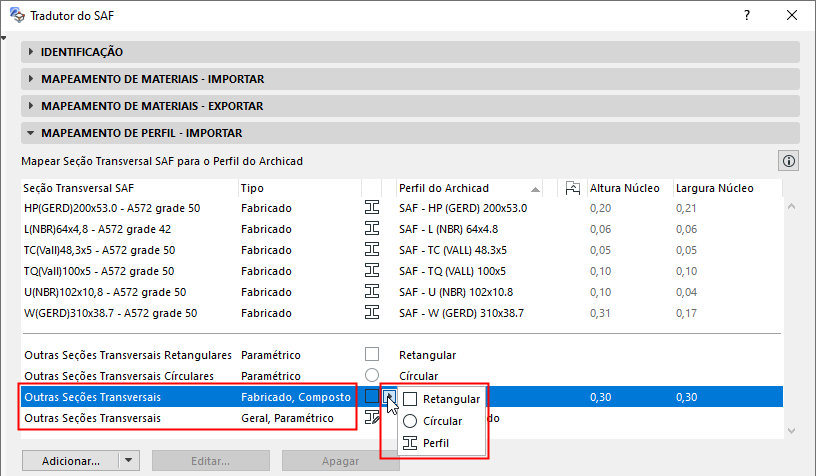This screenshot has height=476, width=816.
Task: Sort by Seção Transversal SAF column header
Action: [x=130, y=188]
